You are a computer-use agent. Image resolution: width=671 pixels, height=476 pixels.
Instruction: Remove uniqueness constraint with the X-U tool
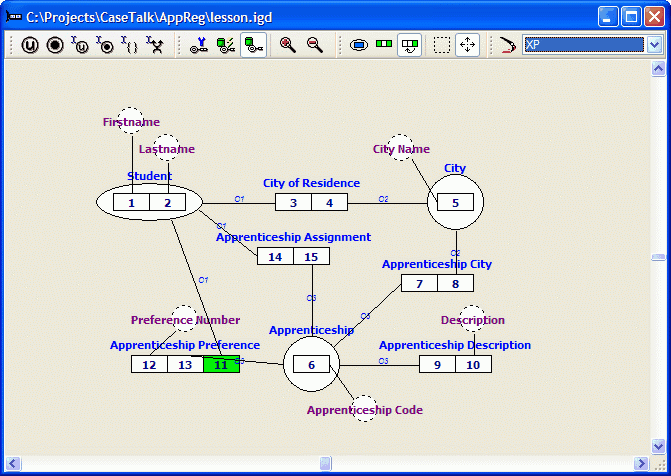pos(80,45)
